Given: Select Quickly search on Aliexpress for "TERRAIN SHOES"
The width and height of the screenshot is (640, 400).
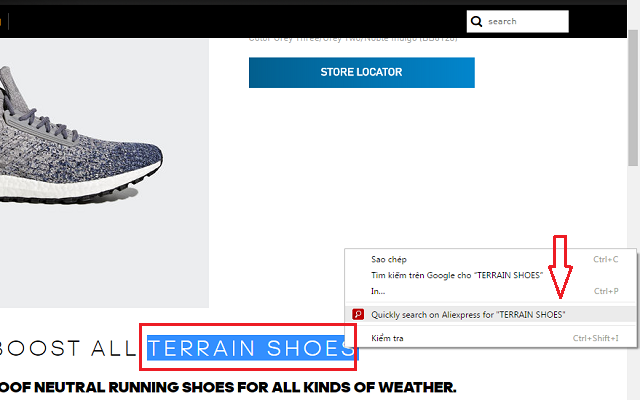Looking at the screenshot, I should [x=490, y=314].
